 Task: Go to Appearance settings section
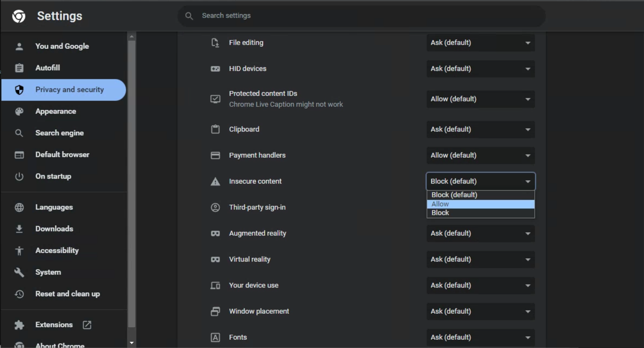click(x=56, y=111)
